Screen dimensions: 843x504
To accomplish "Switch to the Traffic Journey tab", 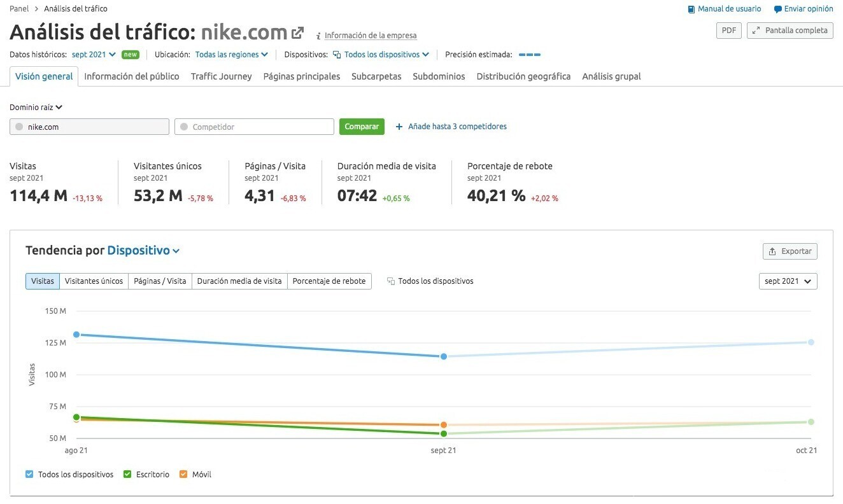I will (221, 76).
